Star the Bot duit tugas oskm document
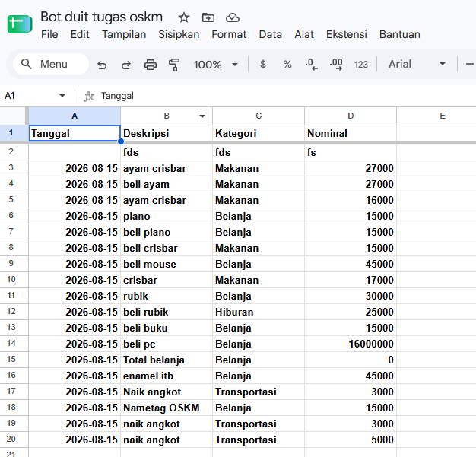Screen dimensions: 476x457 [x=184, y=17]
